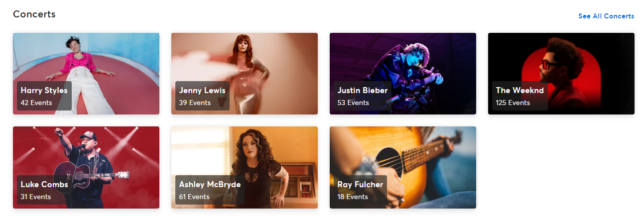644x220 pixels.
Task: Open the Jenny Lewis concert card
Action: [245, 74]
